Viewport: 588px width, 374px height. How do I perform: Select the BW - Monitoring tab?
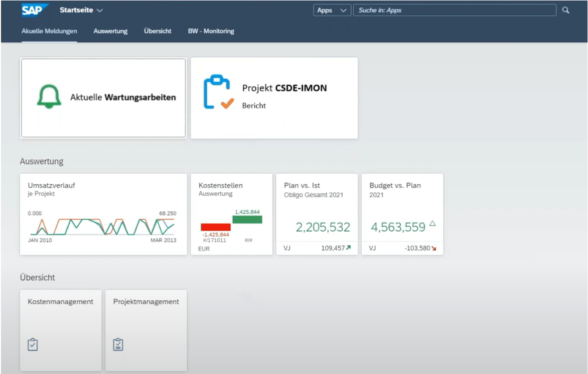point(211,31)
